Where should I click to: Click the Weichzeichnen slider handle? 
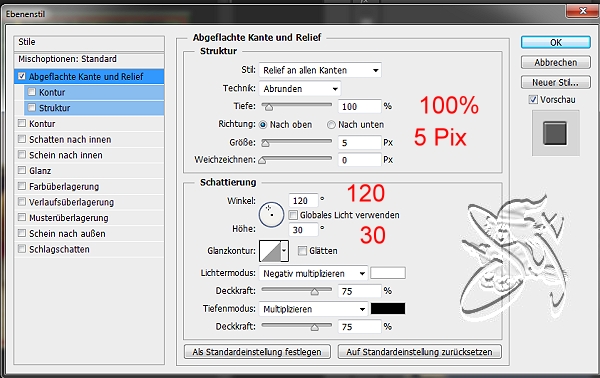[262, 160]
